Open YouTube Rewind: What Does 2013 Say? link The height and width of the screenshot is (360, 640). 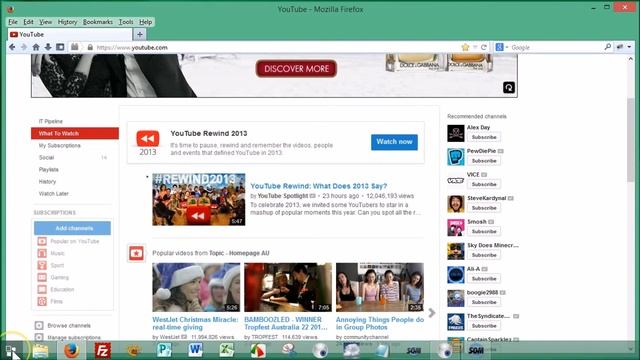(x=318, y=186)
